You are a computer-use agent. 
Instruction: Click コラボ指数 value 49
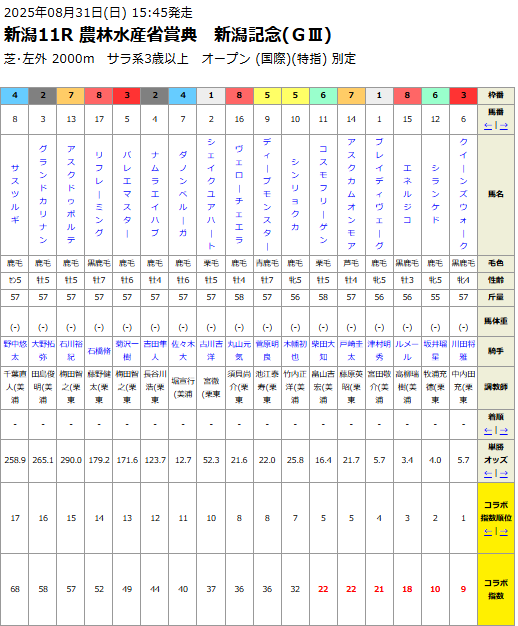point(127,589)
